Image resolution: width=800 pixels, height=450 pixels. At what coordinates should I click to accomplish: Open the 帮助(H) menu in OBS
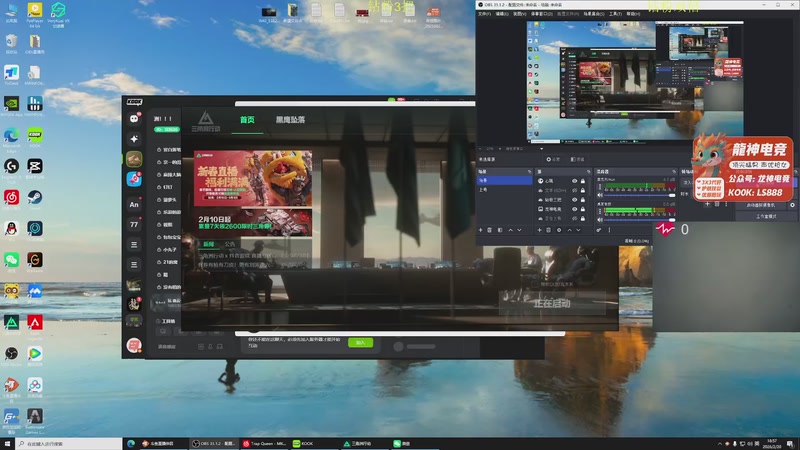(x=633, y=14)
